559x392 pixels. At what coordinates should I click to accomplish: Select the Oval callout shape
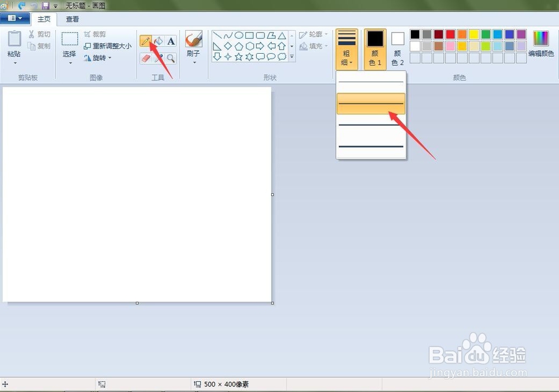(x=271, y=56)
